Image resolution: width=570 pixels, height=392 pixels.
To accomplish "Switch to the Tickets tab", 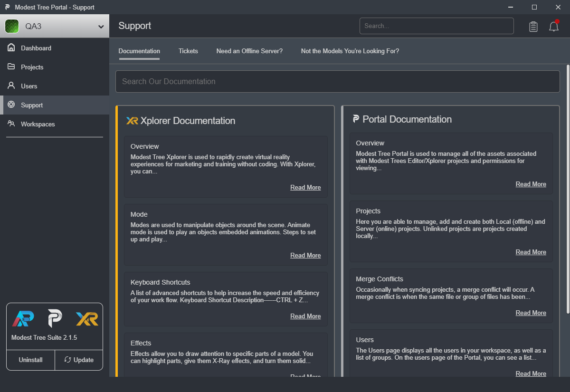I will point(188,51).
